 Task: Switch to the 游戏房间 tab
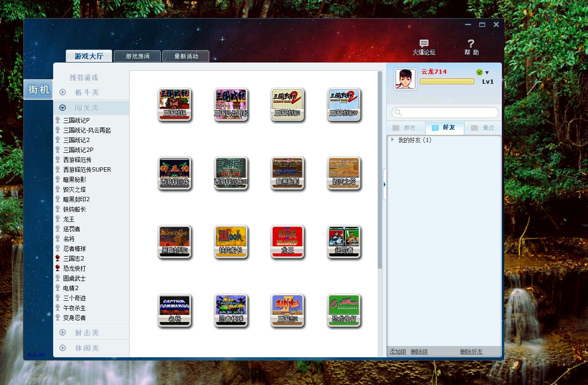point(137,56)
